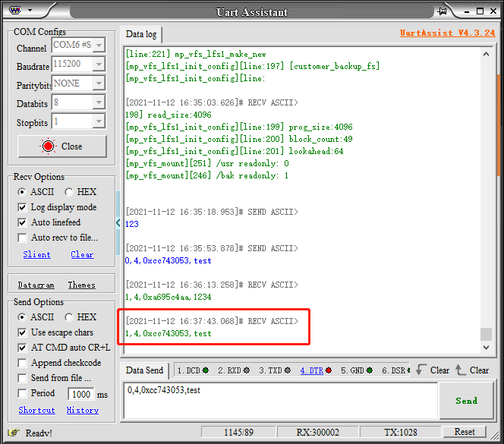
Task: Click log line '1, 4, 0xa695c4aa, 1234'
Action: point(168,297)
